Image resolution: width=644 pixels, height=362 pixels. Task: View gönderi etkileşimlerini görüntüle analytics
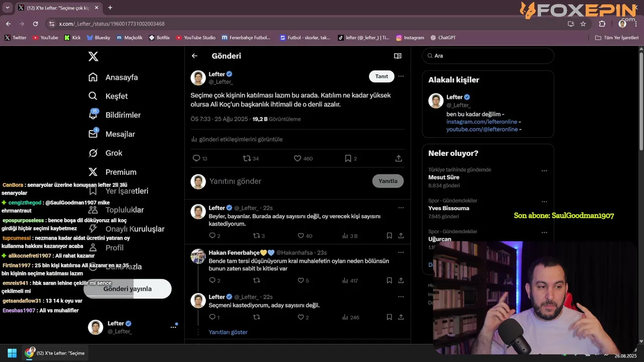tap(237, 139)
